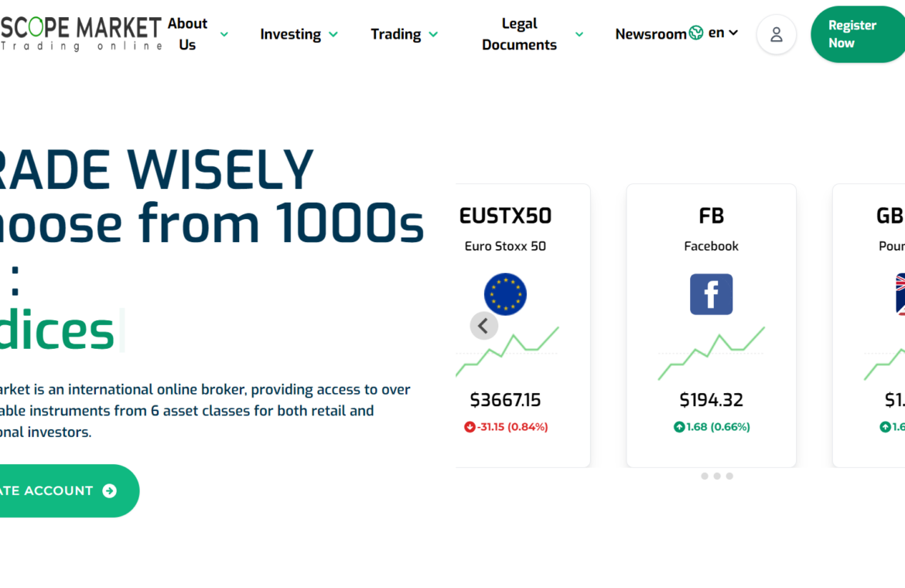905x588 pixels.
Task: Expand the Investing dropdown chevron
Action: [333, 35]
